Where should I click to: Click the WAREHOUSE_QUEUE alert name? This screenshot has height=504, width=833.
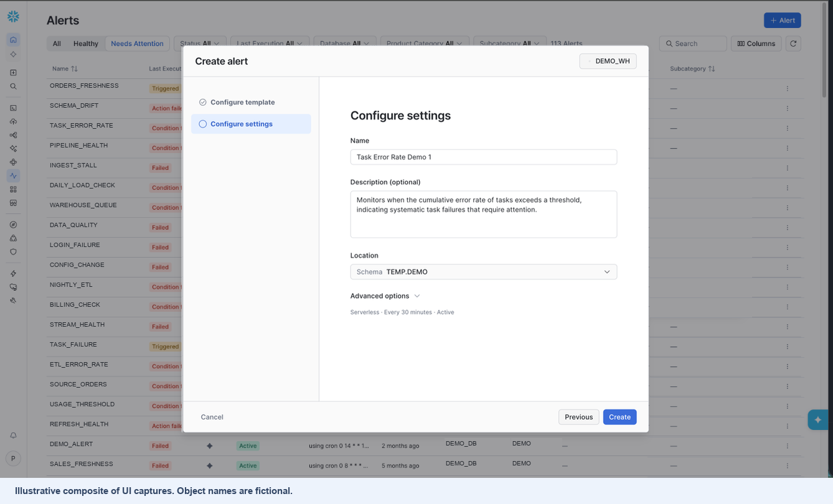(x=83, y=205)
